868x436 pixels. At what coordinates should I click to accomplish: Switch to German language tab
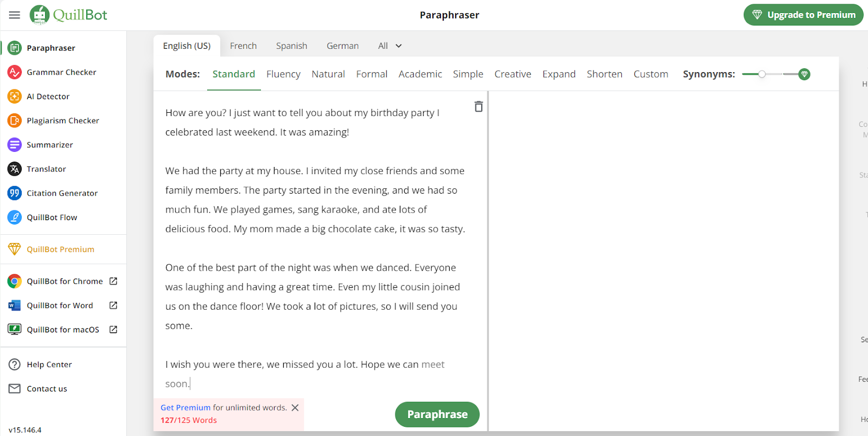point(342,46)
